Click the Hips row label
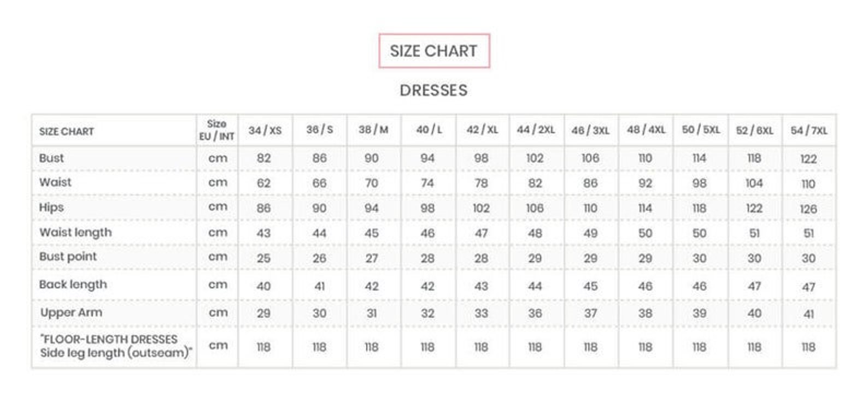This screenshot has height=403, width=868. point(51,208)
